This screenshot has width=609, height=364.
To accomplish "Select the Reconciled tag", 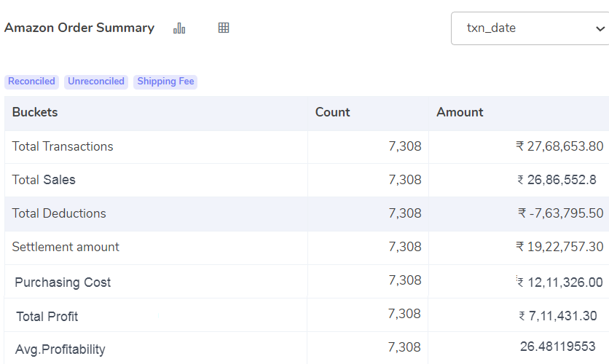I will [31, 82].
